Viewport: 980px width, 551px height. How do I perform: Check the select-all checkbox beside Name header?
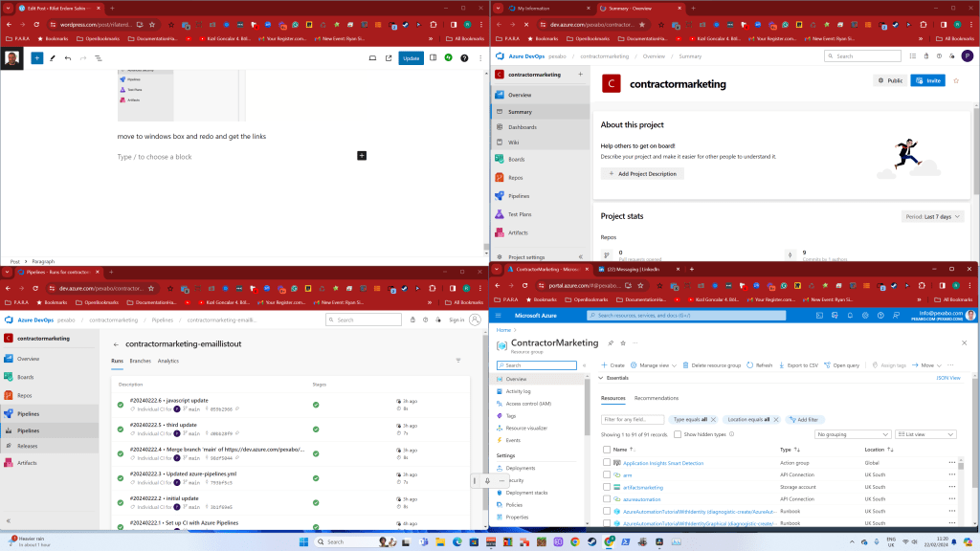coord(606,450)
